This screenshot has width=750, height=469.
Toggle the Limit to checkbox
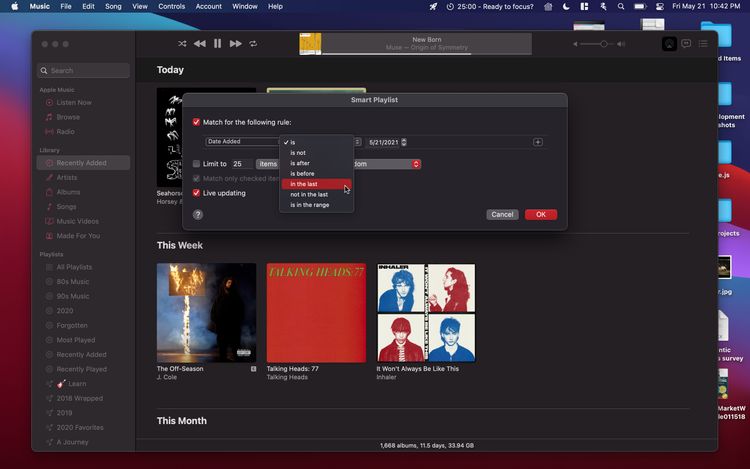tap(196, 164)
